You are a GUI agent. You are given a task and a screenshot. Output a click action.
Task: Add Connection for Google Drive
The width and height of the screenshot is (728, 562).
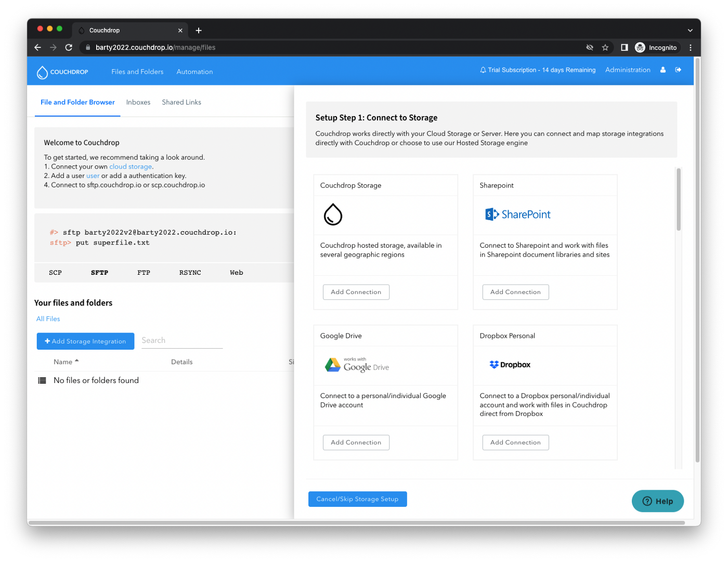356,442
